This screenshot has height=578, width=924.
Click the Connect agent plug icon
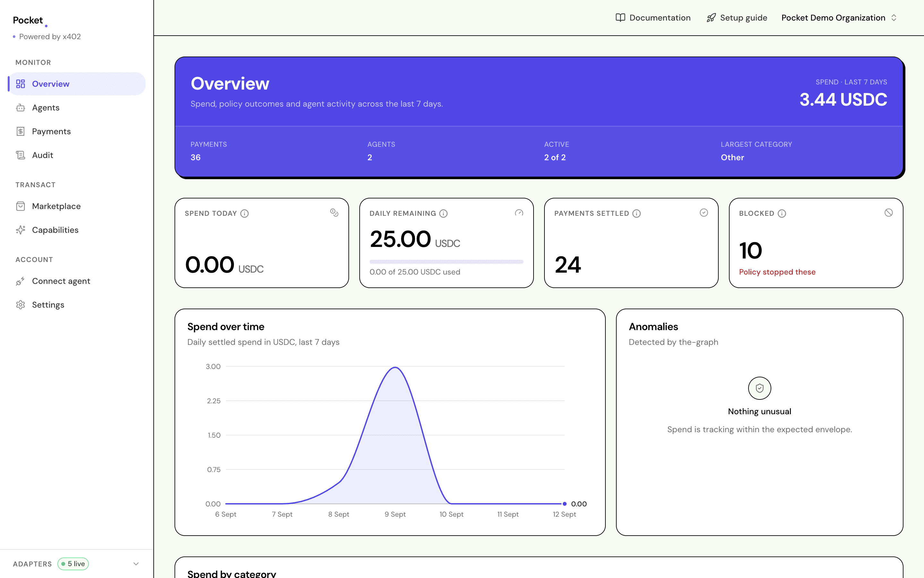coord(21,281)
